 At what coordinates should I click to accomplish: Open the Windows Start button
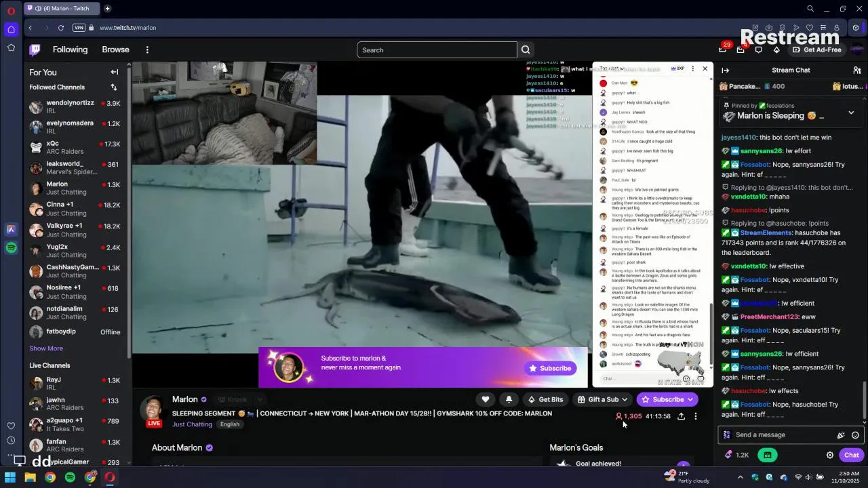(10, 477)
